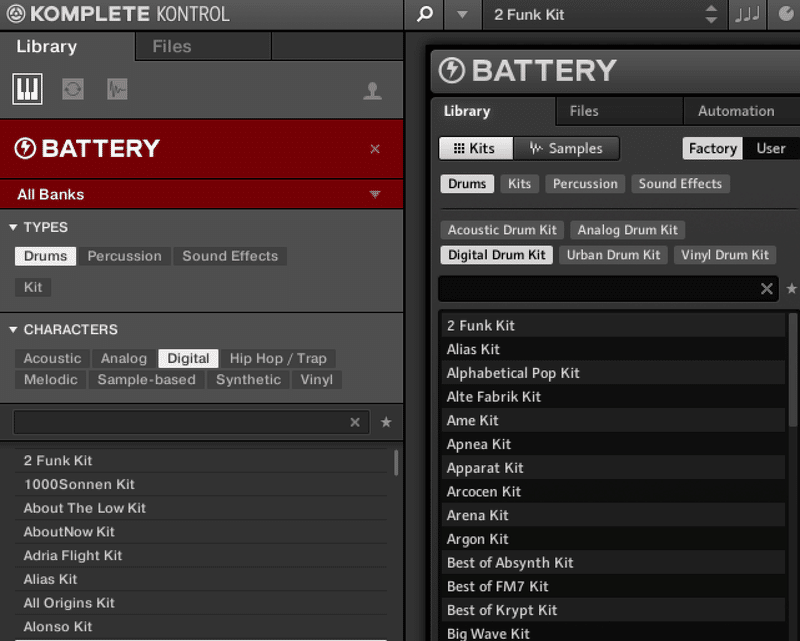Screen dimensions: 800x641
Task: Click the header notes icon
Action: (x=747, y=14)
